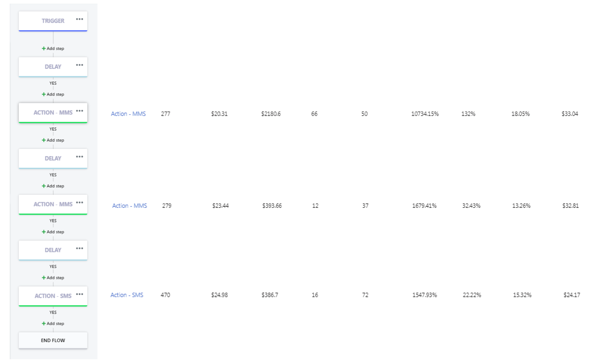
Task: Open options for first ACTION - MMS step
Action: [80, 111]
